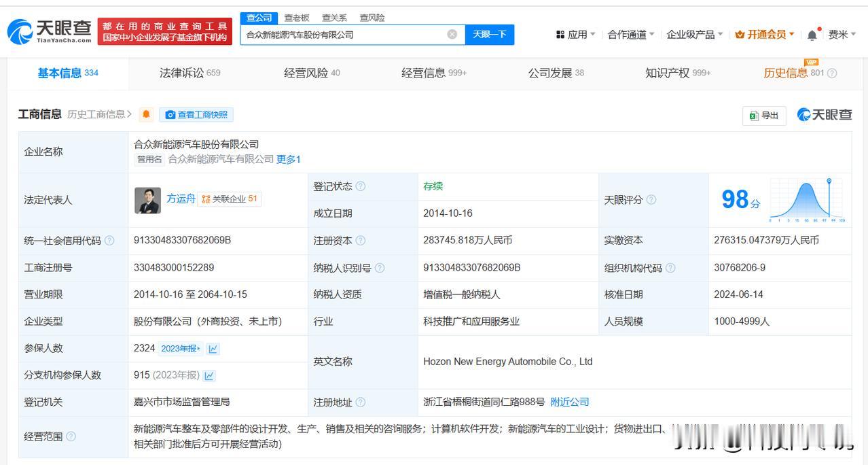Click the TianYanCha logo

pyautogui.click(x=49, y=31)
